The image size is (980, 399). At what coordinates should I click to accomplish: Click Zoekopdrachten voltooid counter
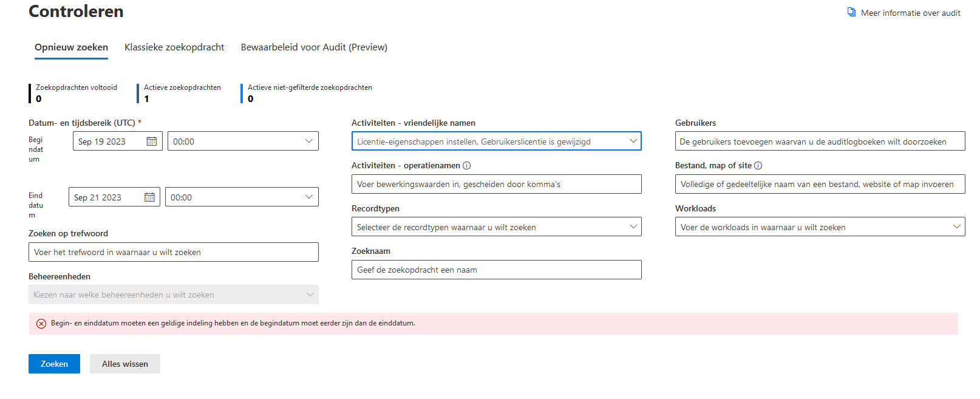73,93
